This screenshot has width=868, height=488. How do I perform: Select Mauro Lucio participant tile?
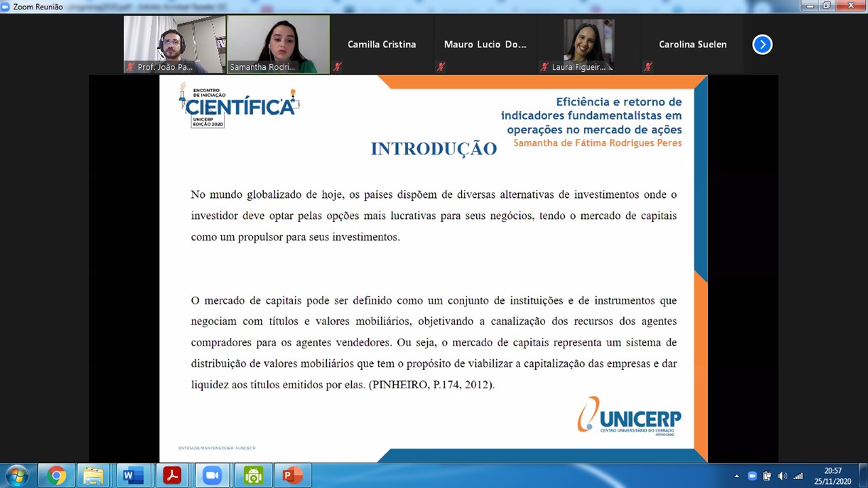[x=485, y=44]
